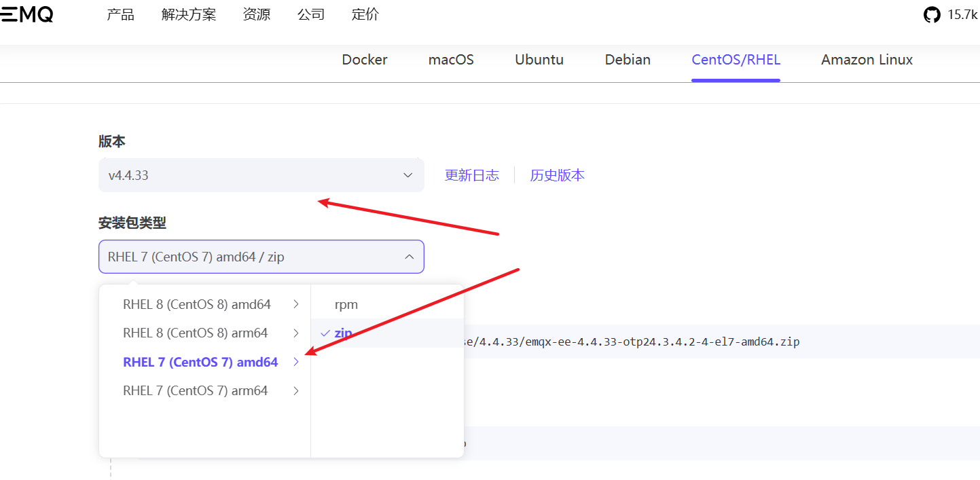This screenshot has width=980, height=480.
Task: Collapse the 安装包类型 package dropdown
Action: (261, 257)
